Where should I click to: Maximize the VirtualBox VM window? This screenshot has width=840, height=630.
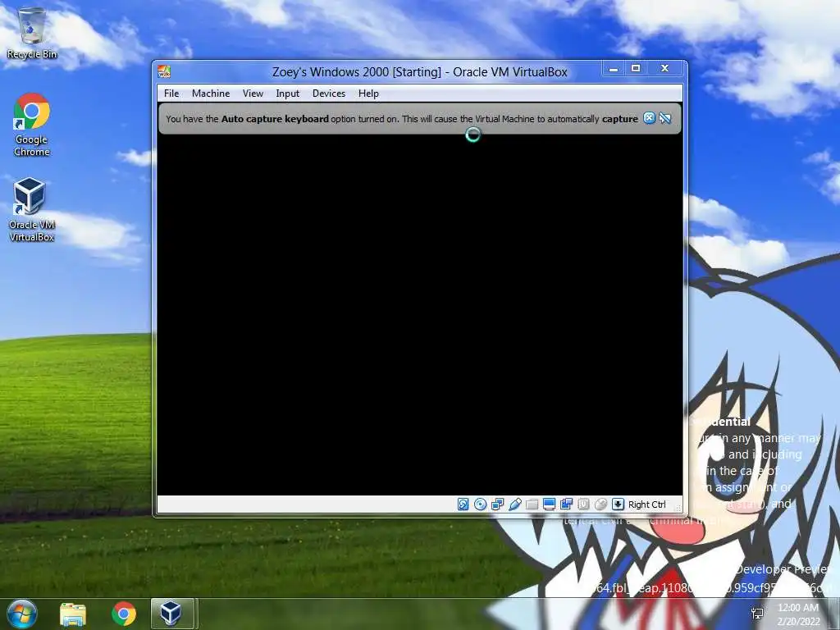coord(636,69)
